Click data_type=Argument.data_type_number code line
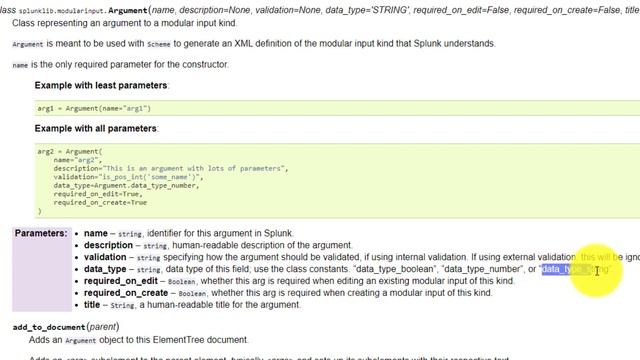640x360 pixels. [x=126, y=185]
